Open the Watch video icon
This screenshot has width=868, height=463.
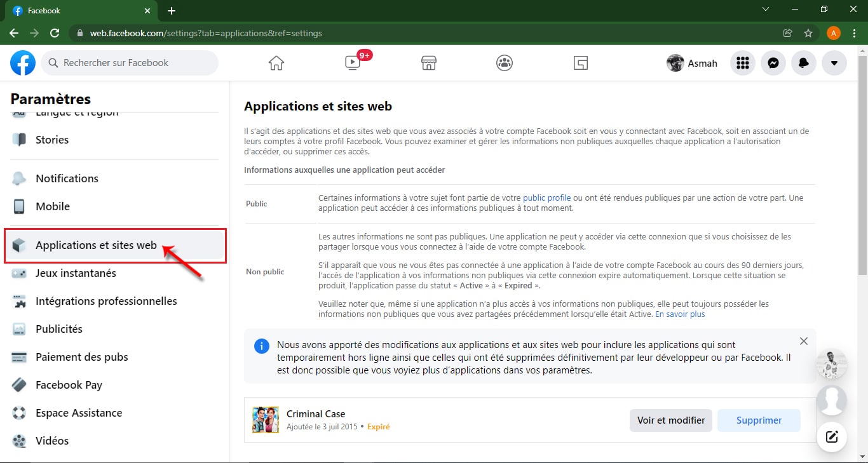[353, 63]
